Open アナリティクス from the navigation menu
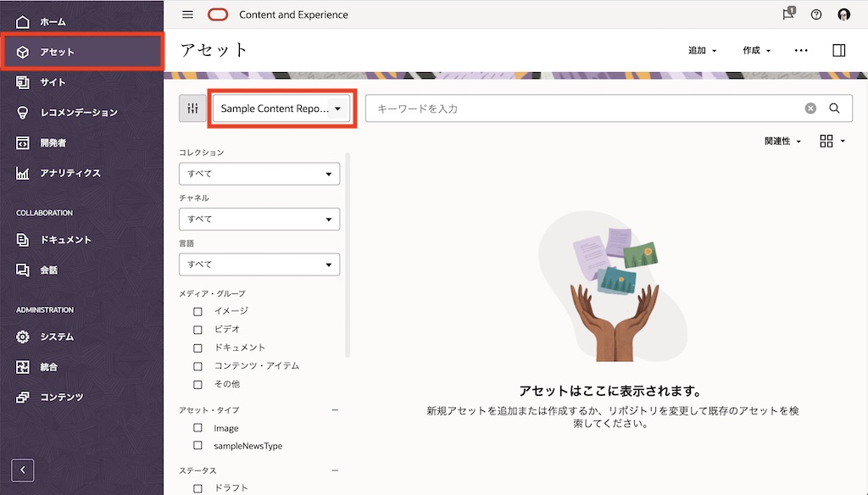This screenshot has height=495, width=868. tap(70, 173)
